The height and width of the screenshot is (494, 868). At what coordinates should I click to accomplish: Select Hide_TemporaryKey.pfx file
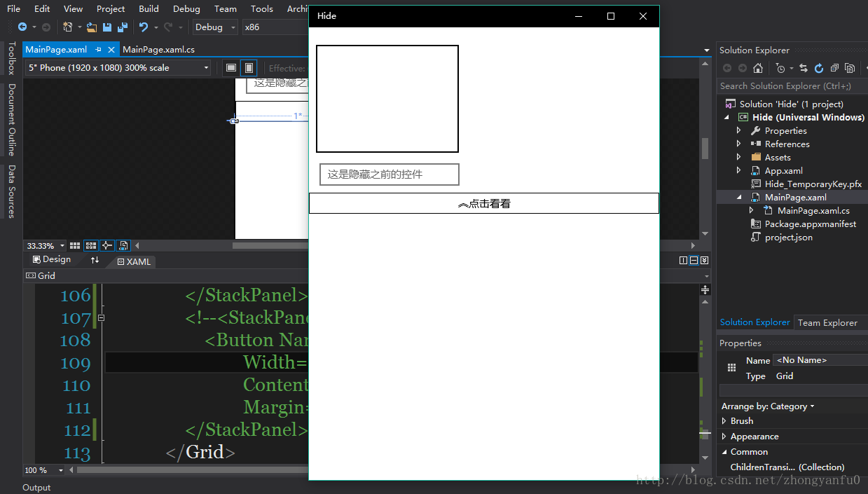click(813, 184)
